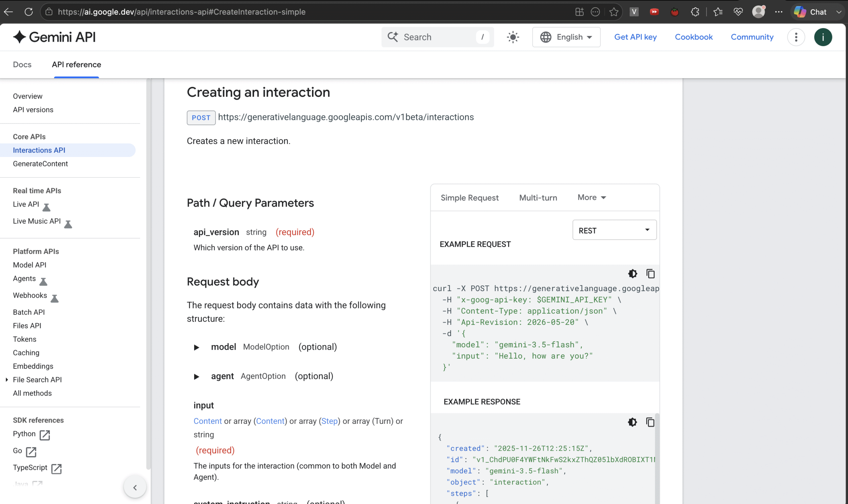Image resolution: width=848 pixels, height=504 pixels.
Task: Expand the model ModelOption parameter
Action: click(x=196, y=347)
